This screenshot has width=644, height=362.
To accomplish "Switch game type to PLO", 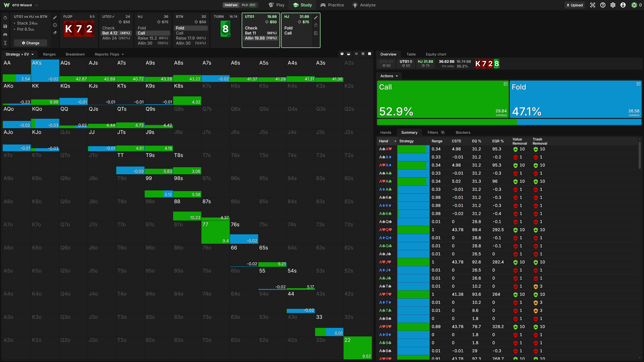I will tap(249, 5).
